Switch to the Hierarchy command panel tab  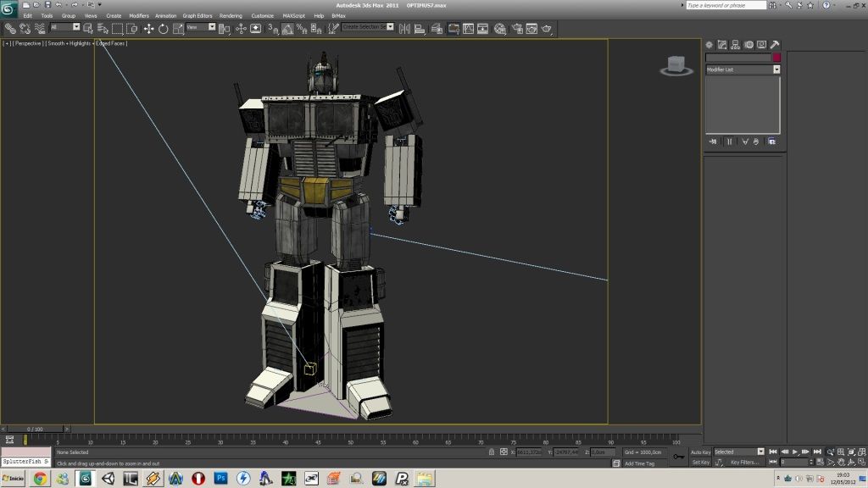tap(736, 45)
